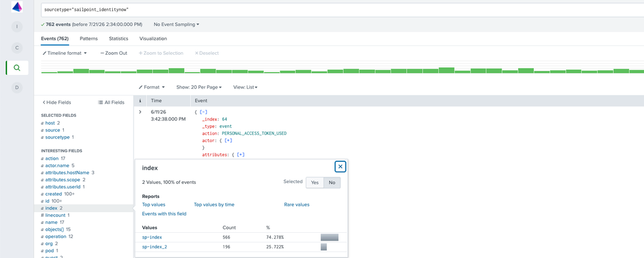This screenshot has height=258, width=644.
Task: Click the Event column header
Action: coord(200,101)
